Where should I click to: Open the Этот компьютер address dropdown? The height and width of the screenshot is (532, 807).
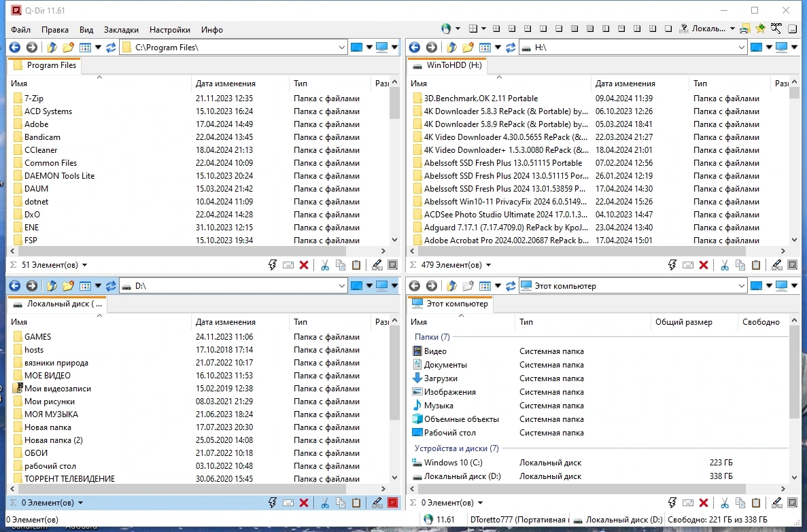coord(741,285)
